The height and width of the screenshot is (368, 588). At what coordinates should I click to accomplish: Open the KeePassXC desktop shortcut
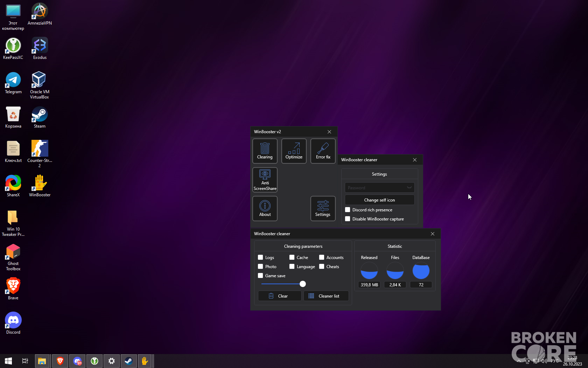coord(13,48)
